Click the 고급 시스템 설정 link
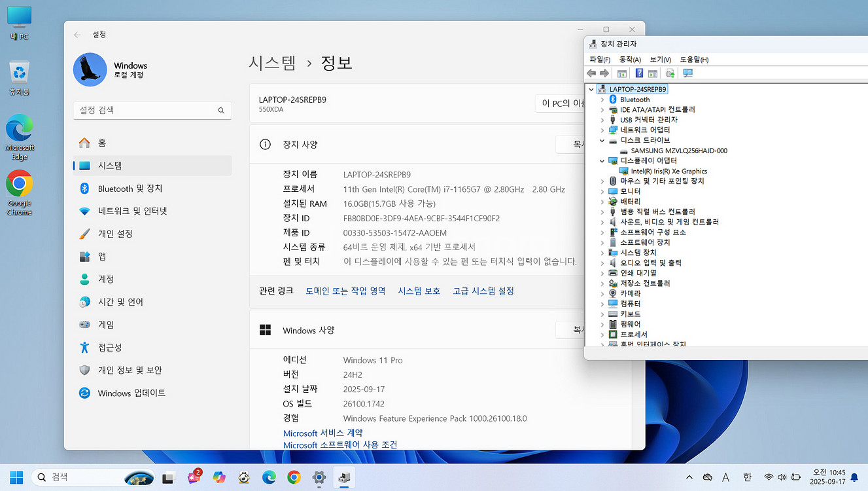 coord(483,291)
